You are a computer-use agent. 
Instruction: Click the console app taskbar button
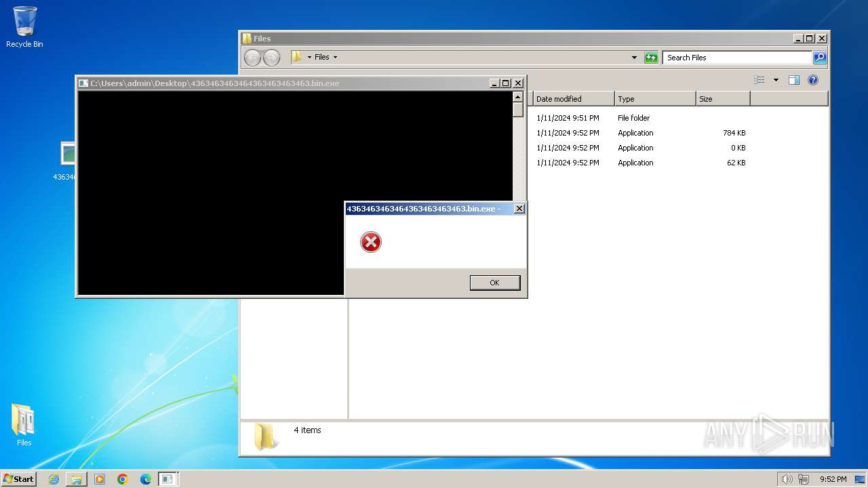tap(167, 479)
